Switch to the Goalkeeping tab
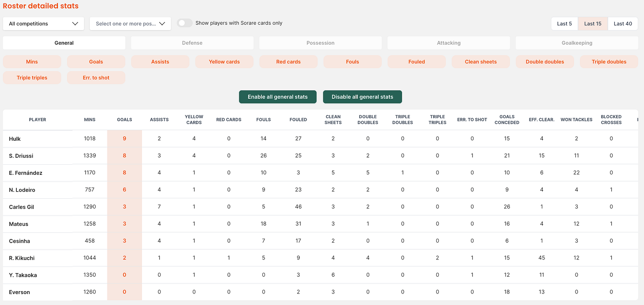This screenshot has height=305, width=644. coord(577,43)
